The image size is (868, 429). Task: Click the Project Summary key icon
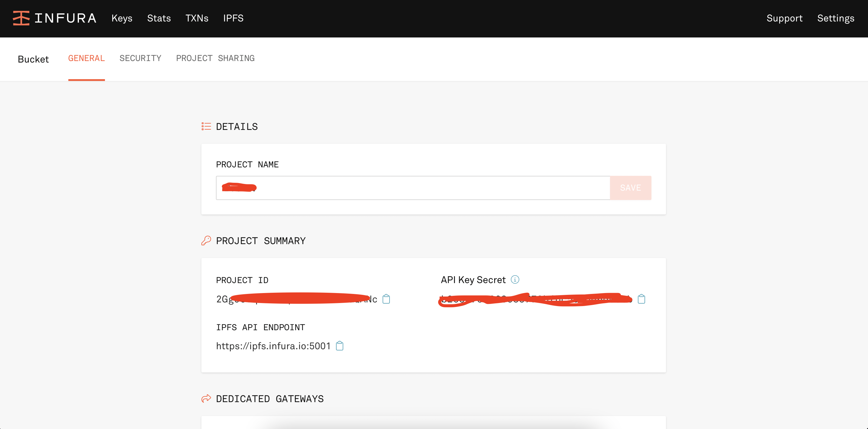click(206, 240)
